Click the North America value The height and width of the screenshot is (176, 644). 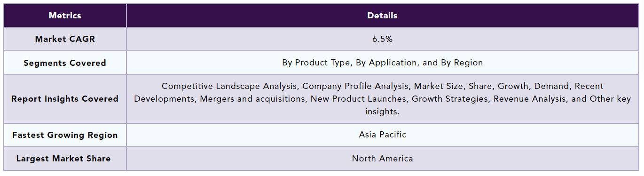[382, 159]
